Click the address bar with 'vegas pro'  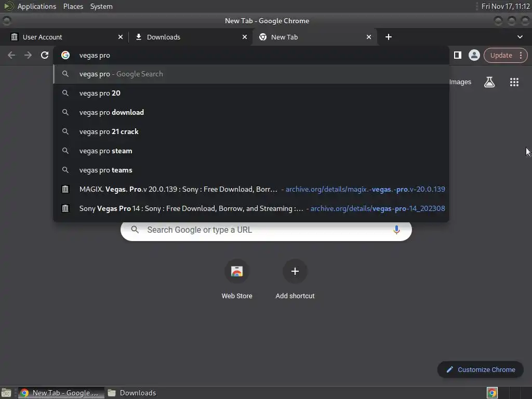(x=251, y=55)
